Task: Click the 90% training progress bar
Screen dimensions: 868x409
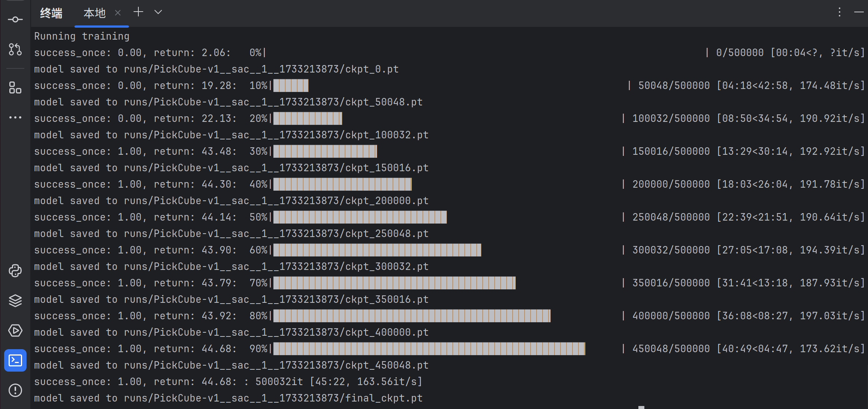Action: click(429, 349)
